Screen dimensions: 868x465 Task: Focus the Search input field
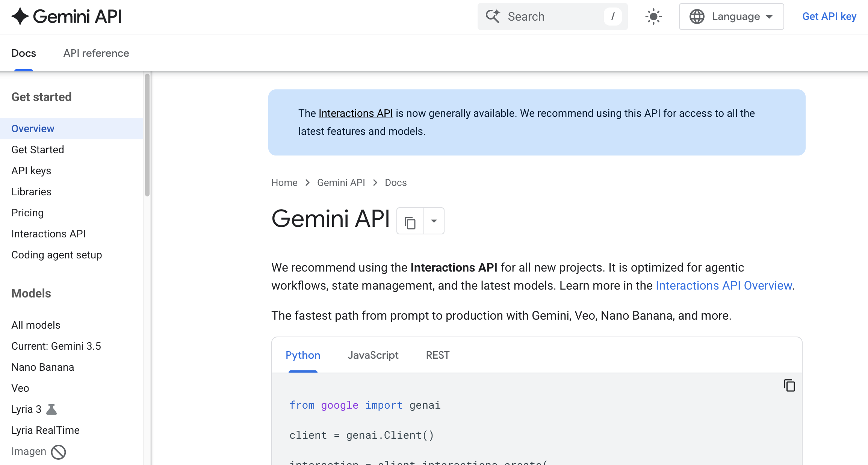pyautogui.click(x=552, y=17)
